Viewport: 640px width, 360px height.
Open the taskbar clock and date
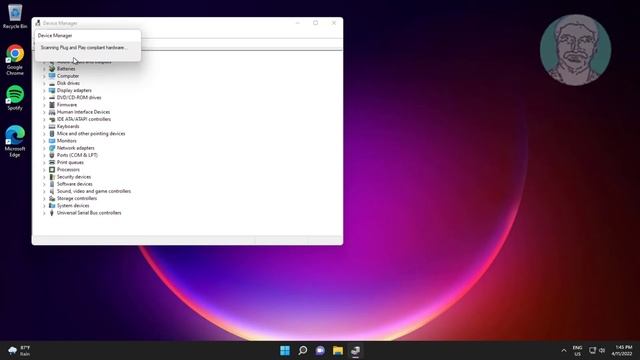tap(622, 351)
